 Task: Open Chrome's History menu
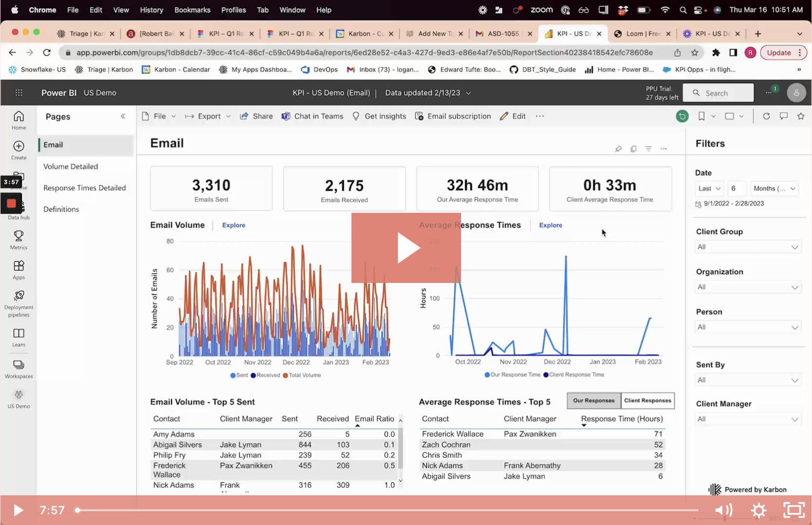point(151,10)
